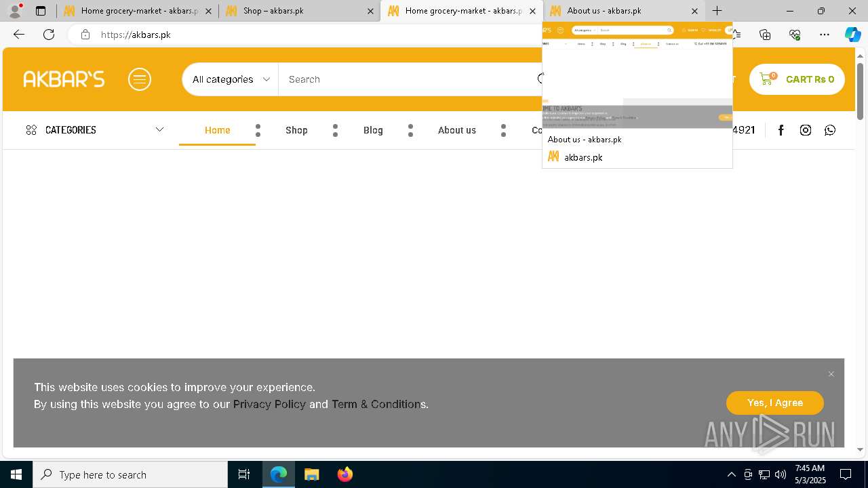
Task: Open File Explorer from the taskbar
Action: (311, 474)
